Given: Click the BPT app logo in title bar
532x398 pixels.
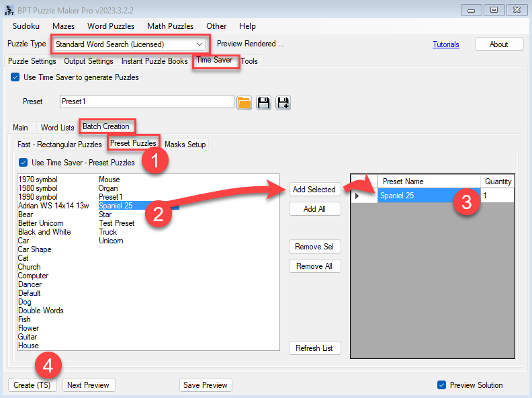Looking at the screenshot, I should 9,9.
